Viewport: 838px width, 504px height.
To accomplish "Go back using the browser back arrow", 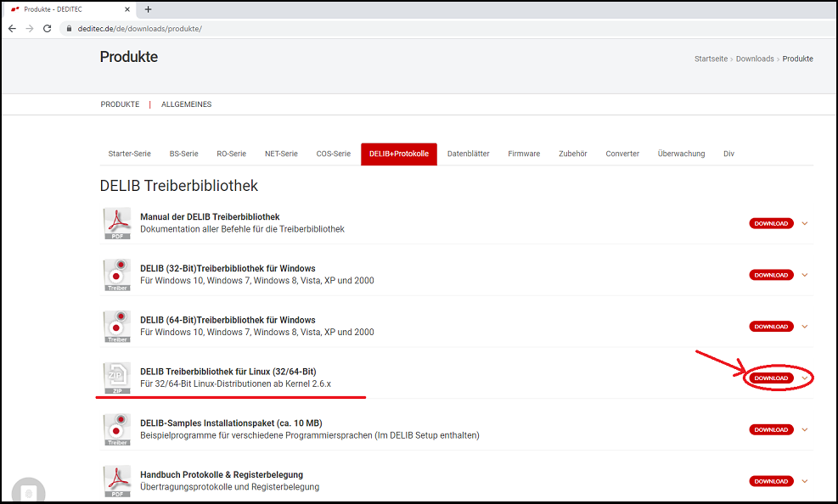I will [x=12, y=28].
